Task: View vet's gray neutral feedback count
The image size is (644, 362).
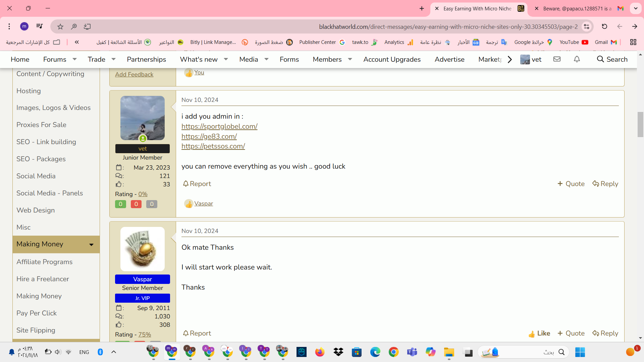Action: [x=152, y=204]
